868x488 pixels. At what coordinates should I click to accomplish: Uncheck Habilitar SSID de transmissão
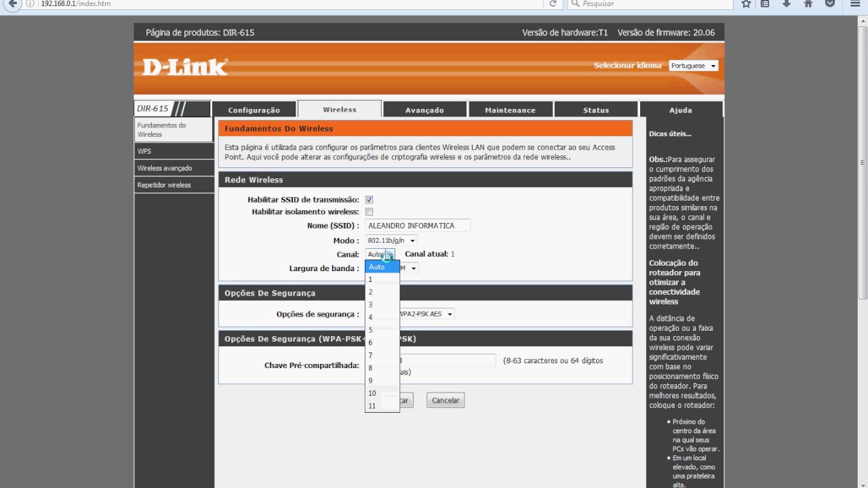point(369,200)
